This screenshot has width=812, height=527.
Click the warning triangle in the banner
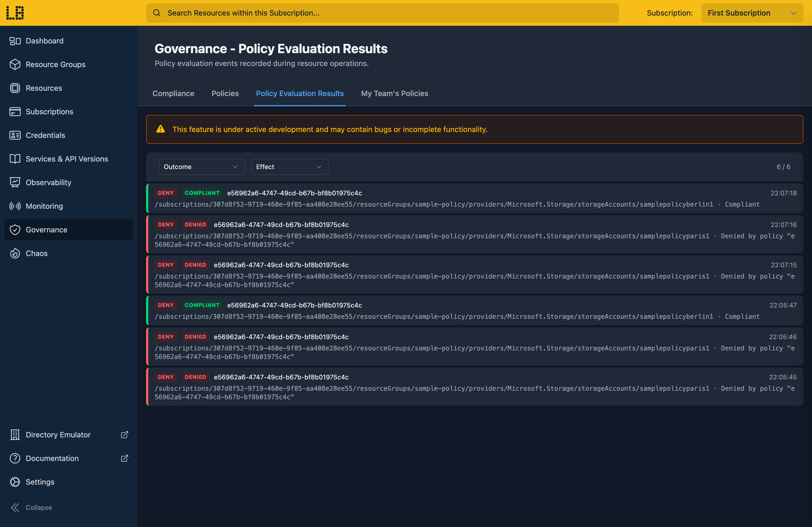tap(160, 129)
